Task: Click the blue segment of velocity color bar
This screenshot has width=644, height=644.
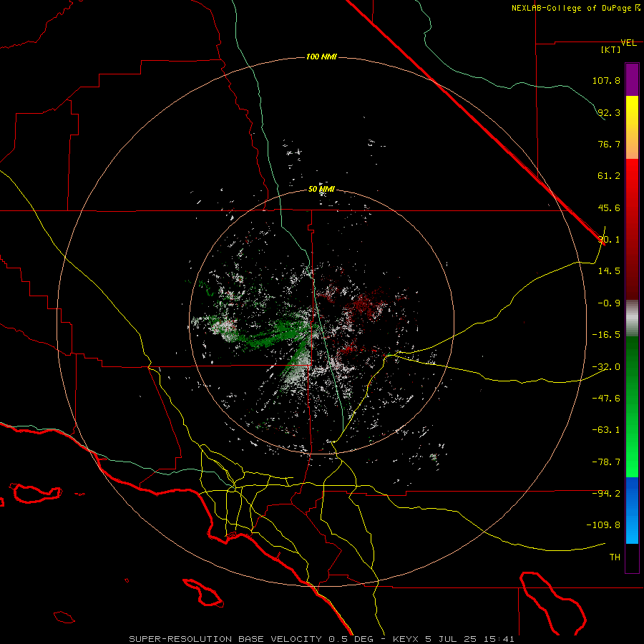Action: click(x=632, y=510)
